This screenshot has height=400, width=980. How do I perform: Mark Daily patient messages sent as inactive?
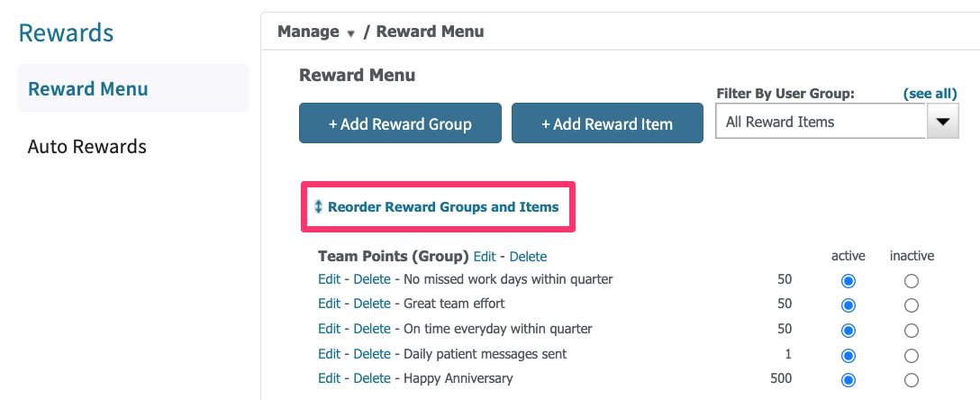pos(912,356)
